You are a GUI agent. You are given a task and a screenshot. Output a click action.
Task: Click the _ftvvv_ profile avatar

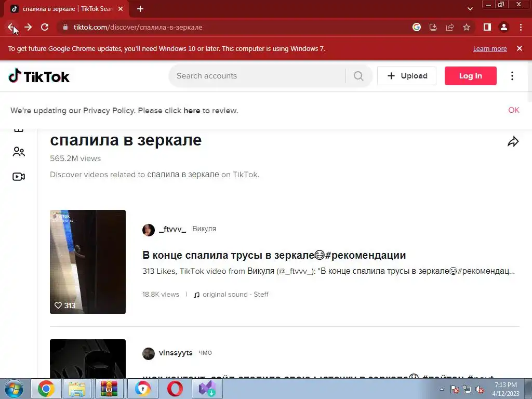[x=148, y=230]
